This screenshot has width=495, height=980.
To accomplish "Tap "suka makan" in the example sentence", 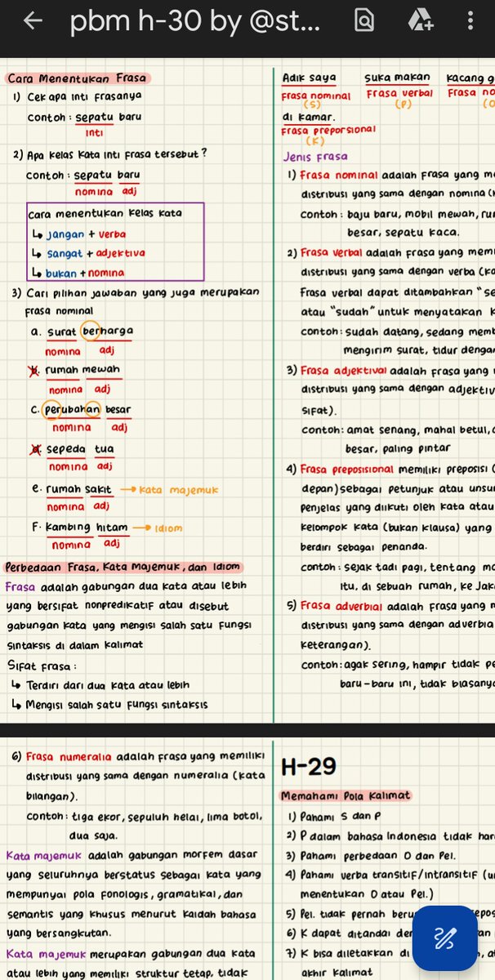I will coord(398,78).
